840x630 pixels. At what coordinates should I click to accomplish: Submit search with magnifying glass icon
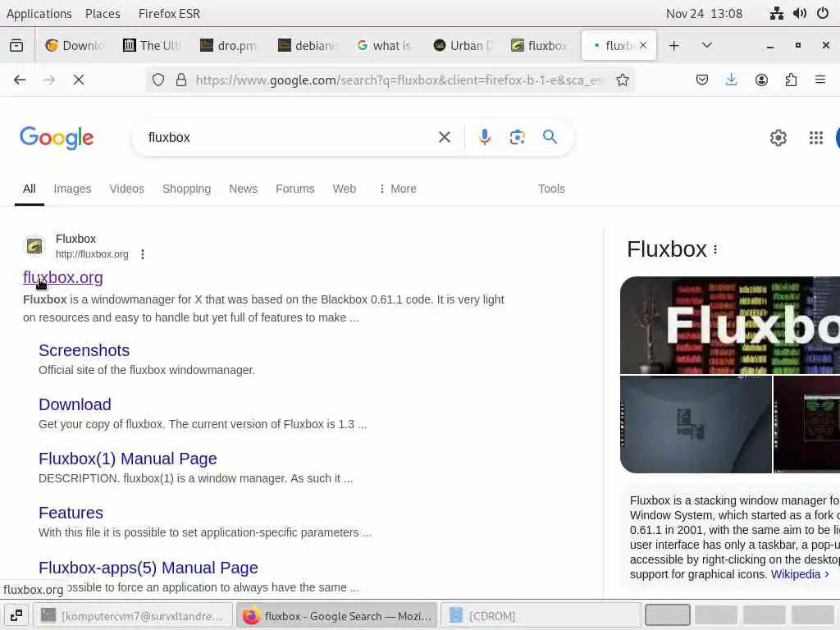550,137
